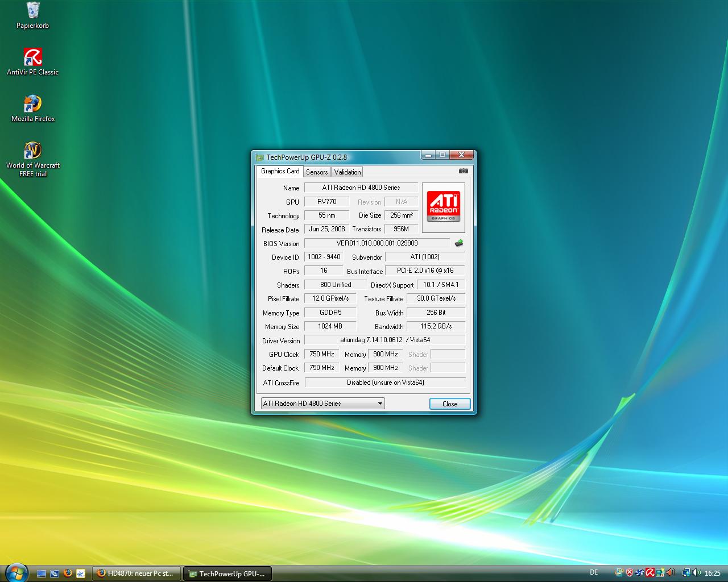728x582 pixels.
Task: Click the Name field ATI Radeon HD 4800 Series
Action: point(361,188)
